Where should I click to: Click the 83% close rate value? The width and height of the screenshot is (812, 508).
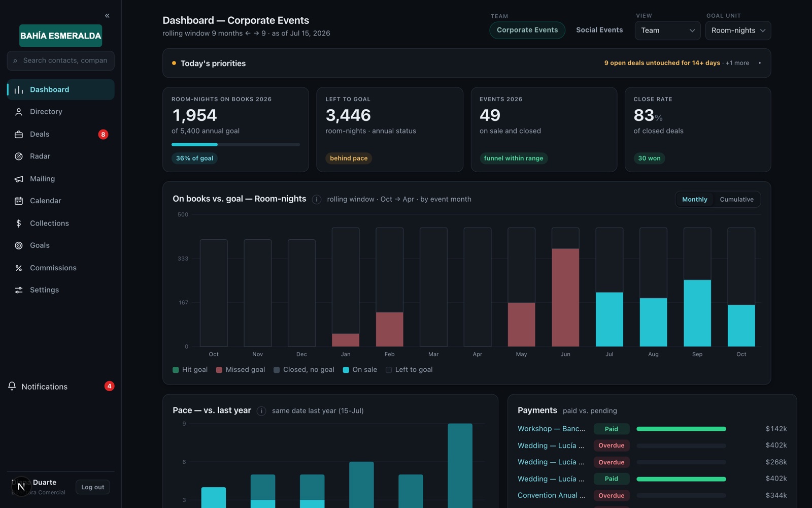(648, 115)
